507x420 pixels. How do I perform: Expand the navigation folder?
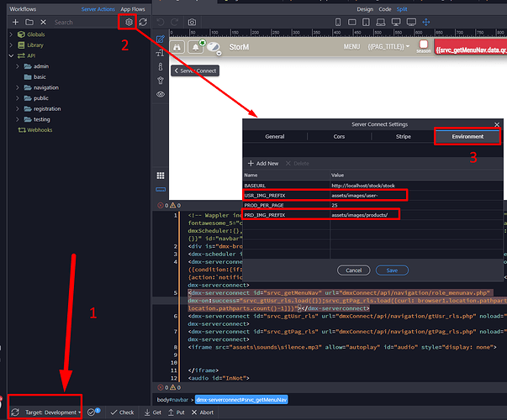(18, 87)
